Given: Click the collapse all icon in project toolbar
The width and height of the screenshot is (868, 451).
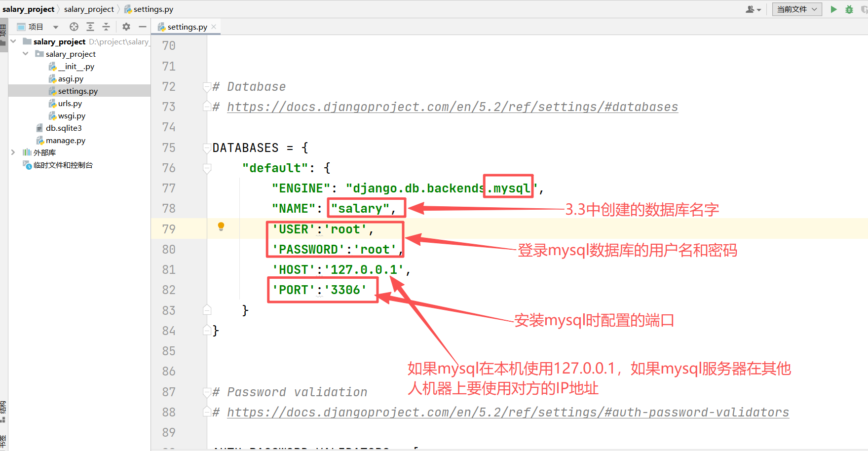Looking at the screenshot, I should click(x=106, y=27).
